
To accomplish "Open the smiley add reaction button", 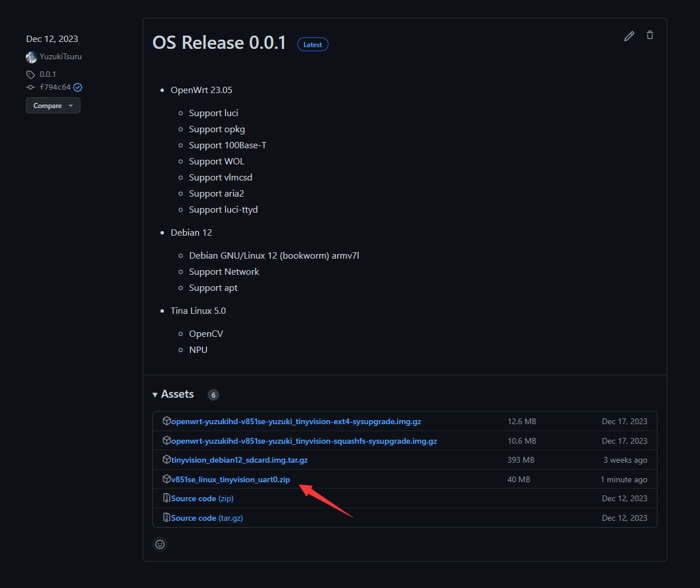I will point(160,544).
